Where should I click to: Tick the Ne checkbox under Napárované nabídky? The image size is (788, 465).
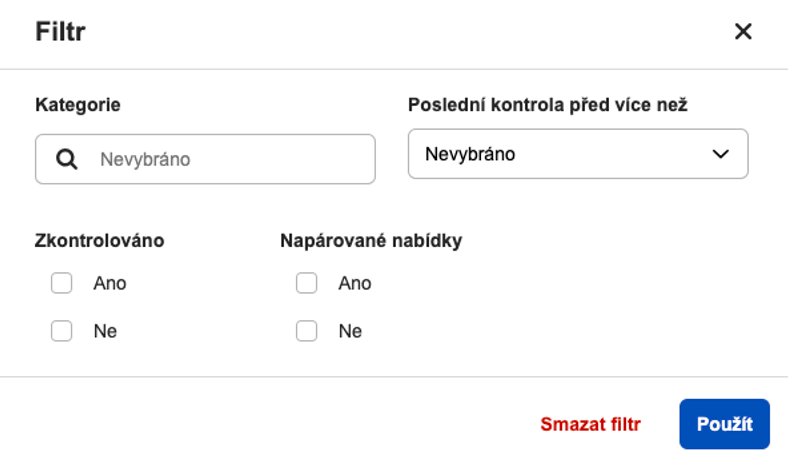[x=307, y=331]
